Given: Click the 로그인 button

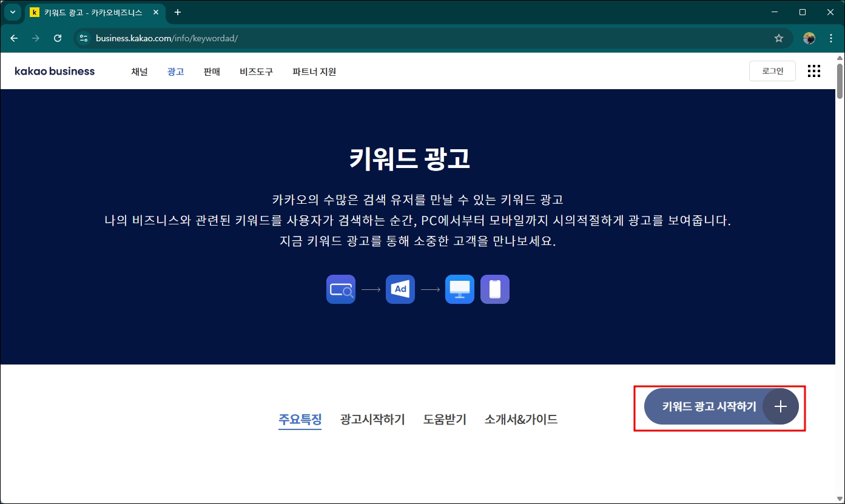Looking at the screenshot, I should pyautogui.click(x=772, y=70).
